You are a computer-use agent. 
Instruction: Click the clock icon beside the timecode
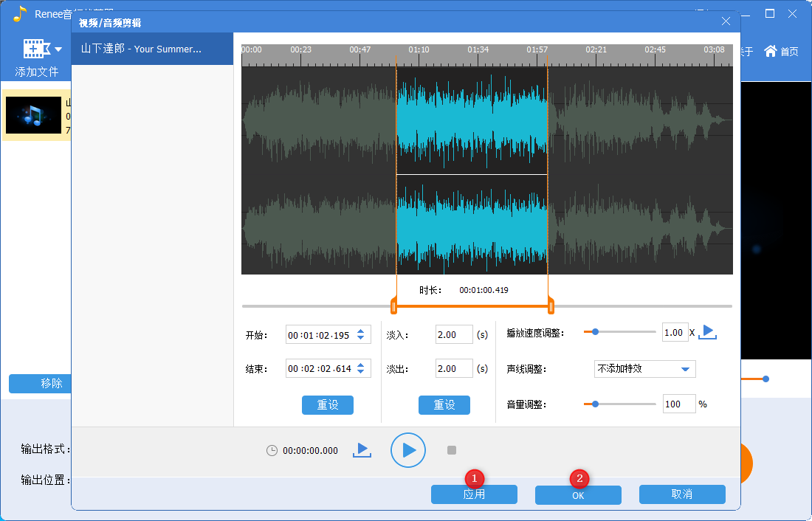(x=272, y=451)
